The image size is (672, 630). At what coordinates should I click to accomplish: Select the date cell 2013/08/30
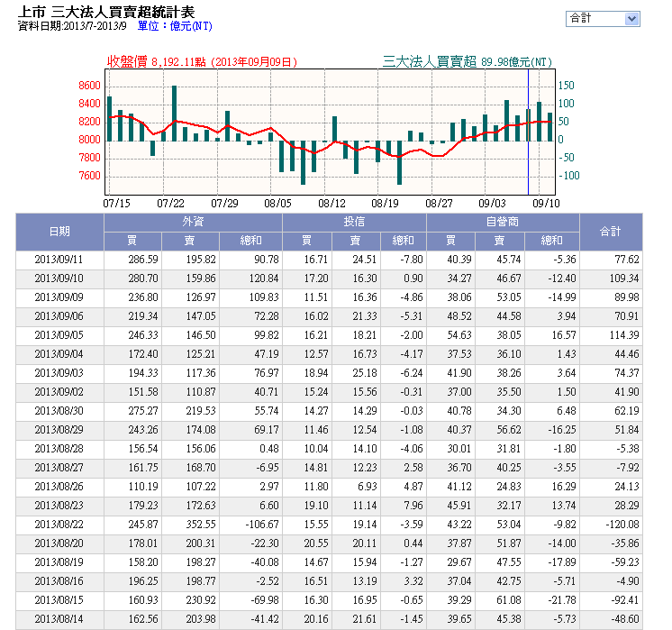59,411
